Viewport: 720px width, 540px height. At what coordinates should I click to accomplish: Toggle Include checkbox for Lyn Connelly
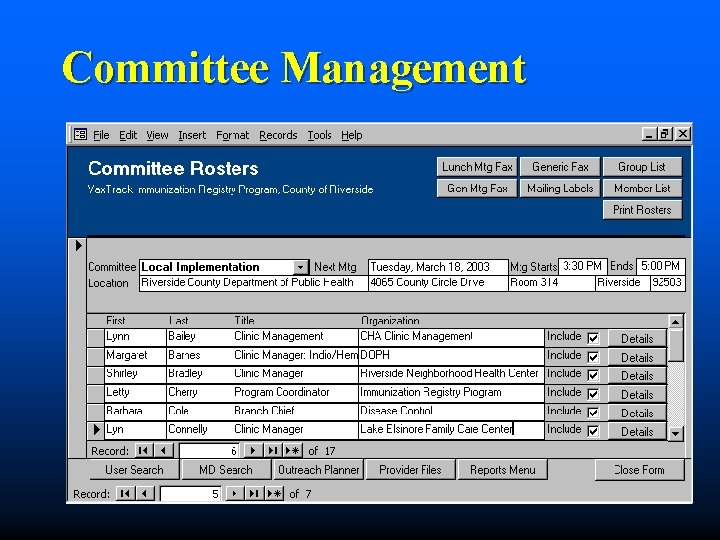[x=593, y=431]
